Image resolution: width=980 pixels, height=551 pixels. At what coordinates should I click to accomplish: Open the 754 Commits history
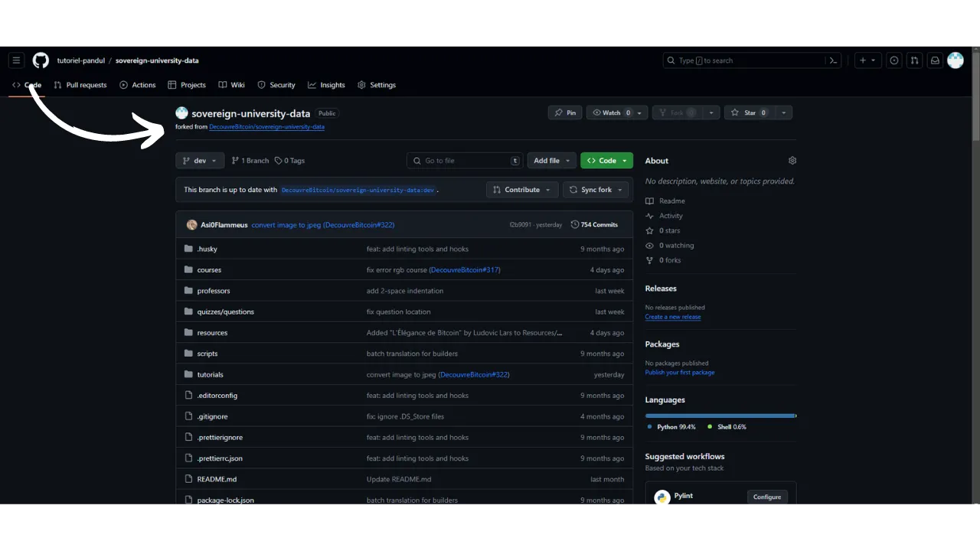coord(594,225)
